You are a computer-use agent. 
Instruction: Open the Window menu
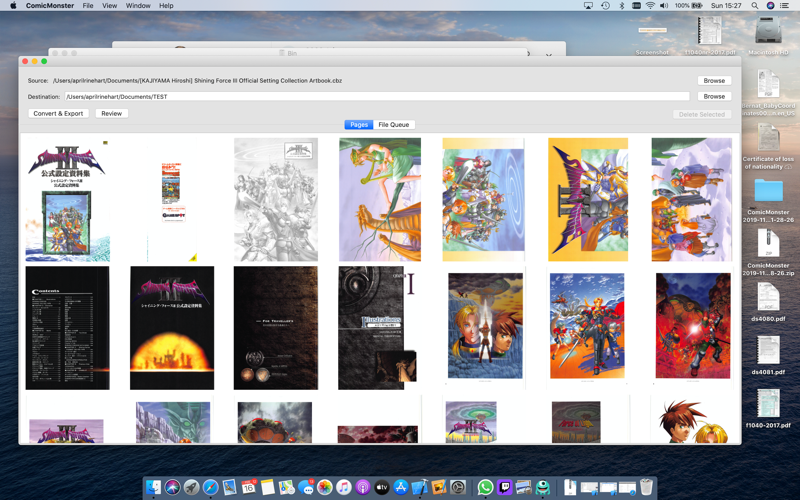pyautogui.click(x=138, y=6)
